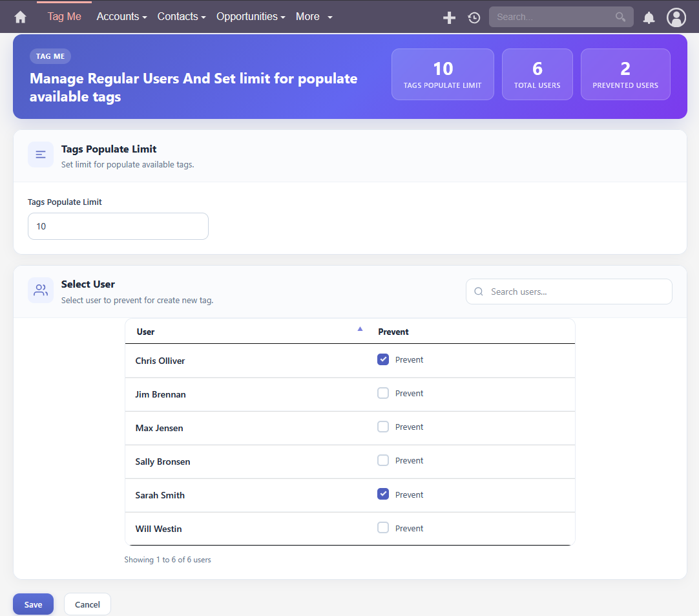Image resolution: width=699 pixels, height=616 pixels.
Task: Check Prevent for Max Jensen
Action: 383,427
